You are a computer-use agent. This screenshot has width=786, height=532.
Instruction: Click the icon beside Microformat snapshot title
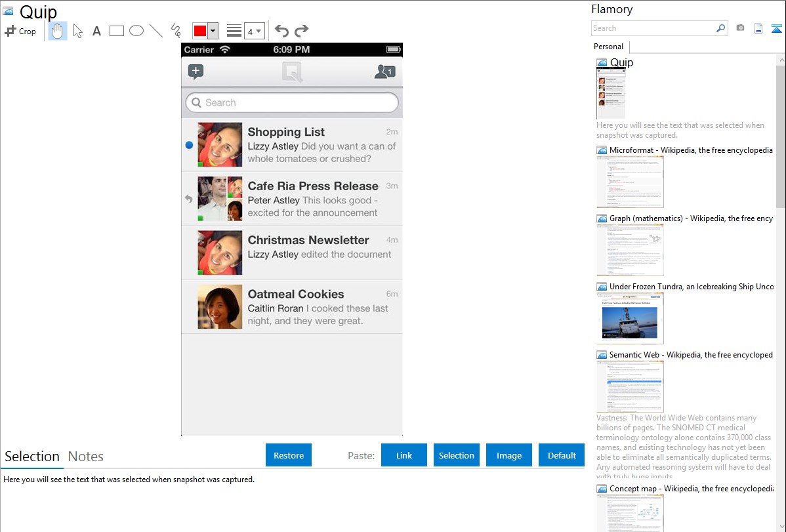point(602,150)
